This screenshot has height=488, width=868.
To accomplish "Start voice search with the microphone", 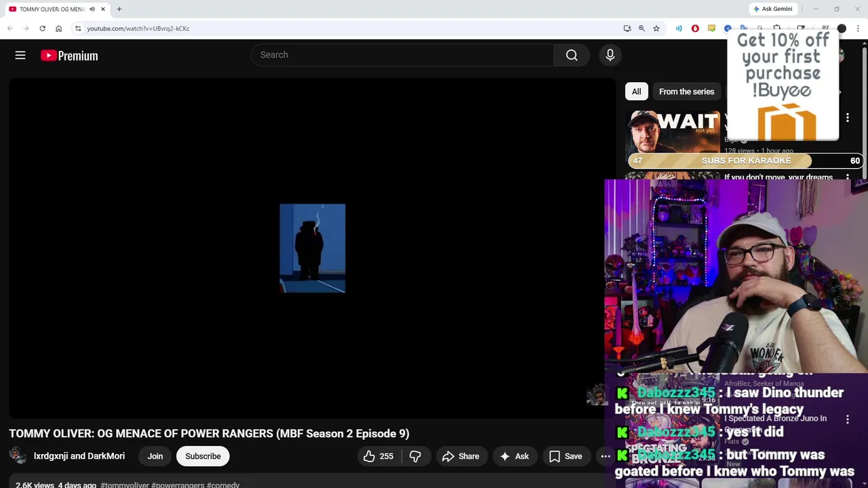I will click(x=610, y=55).
